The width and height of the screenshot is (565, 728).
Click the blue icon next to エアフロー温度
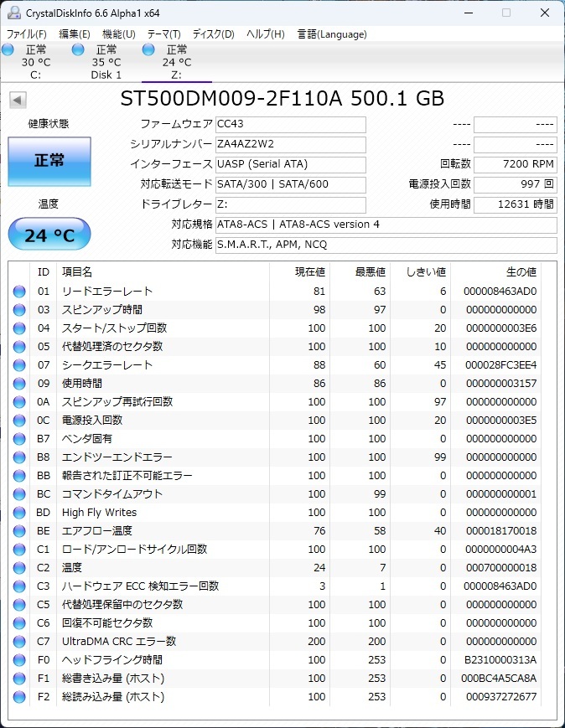[18, 530]
